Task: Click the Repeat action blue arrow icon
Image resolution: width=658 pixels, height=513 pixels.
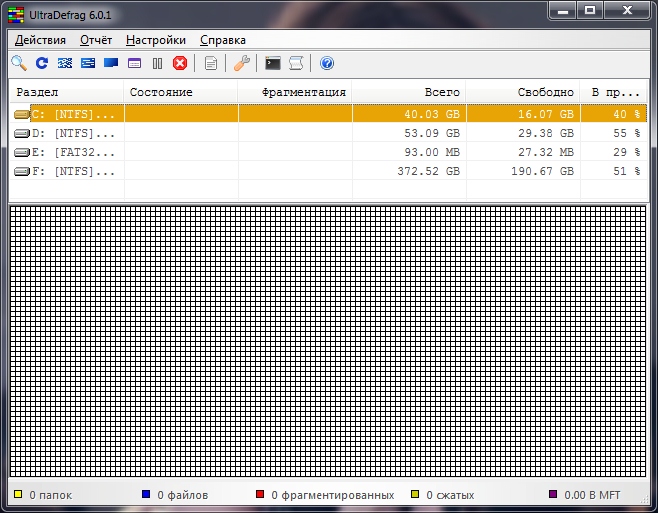Action: pos(42,63)
